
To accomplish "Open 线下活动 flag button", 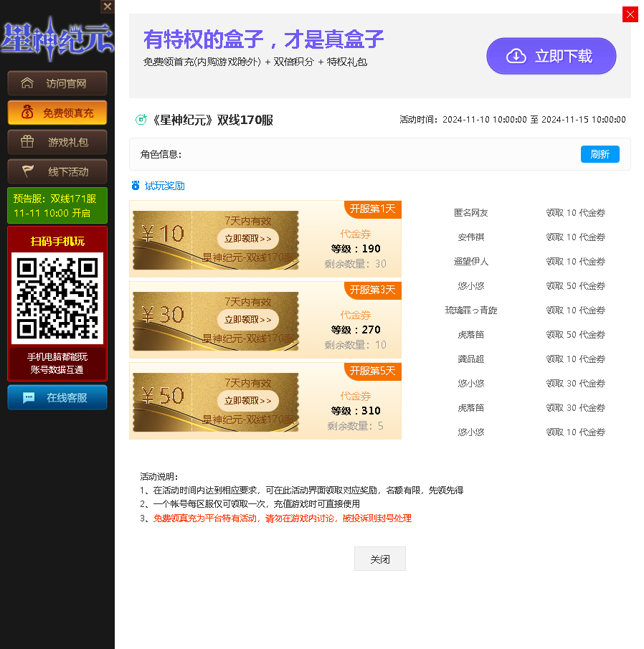I will click(57, 171).
